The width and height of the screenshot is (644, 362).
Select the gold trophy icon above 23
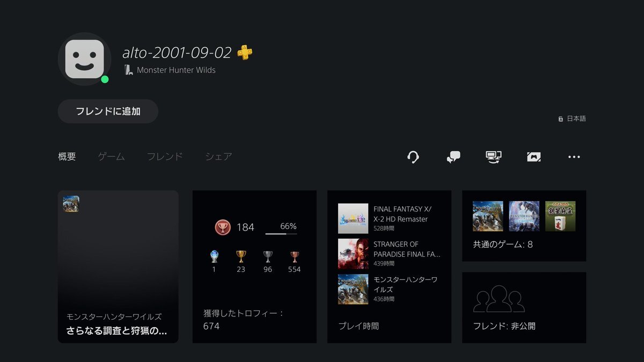241,257
